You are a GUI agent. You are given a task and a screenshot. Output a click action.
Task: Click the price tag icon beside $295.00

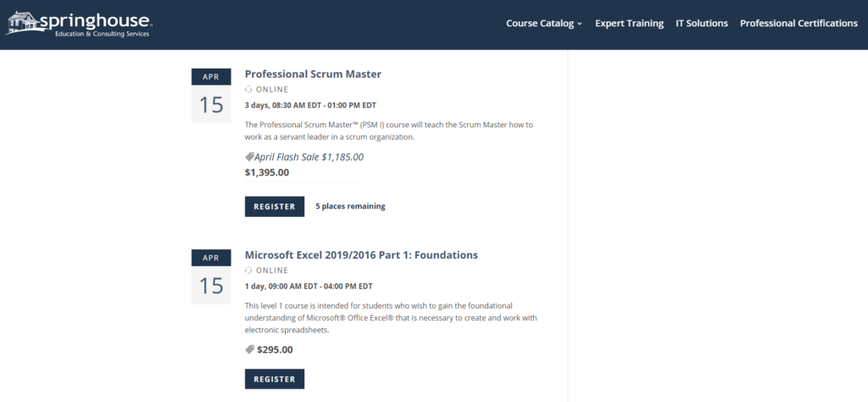(x=250, y=349)
